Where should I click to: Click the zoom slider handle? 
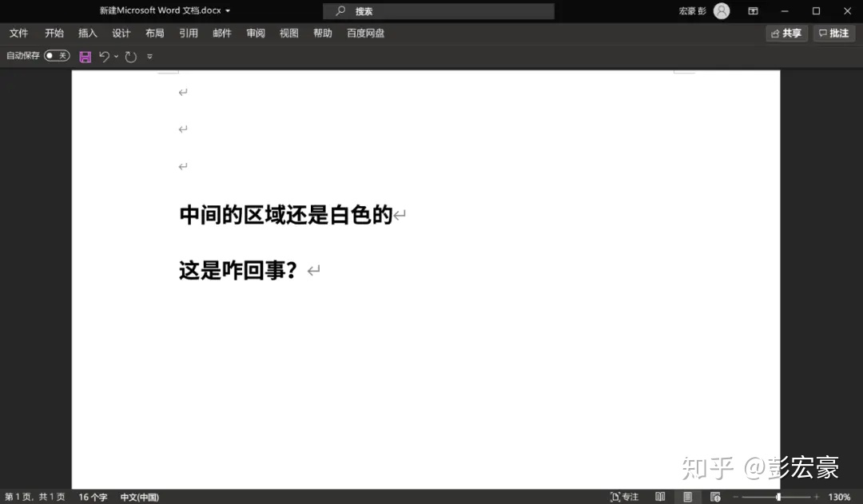778,497
